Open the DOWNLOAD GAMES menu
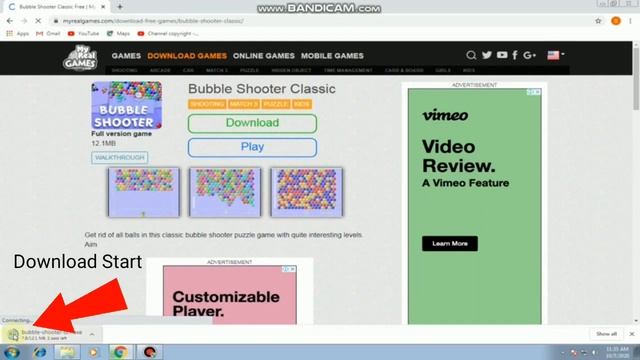Screen dimensions: 640x360 (187, 56)
